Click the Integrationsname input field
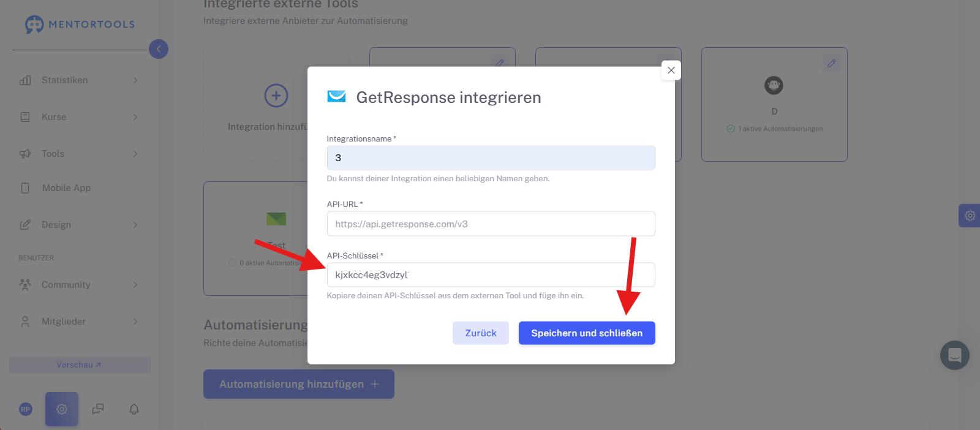This screenshot has width=980, height=430. pyautogui.click(x=491, y=158)
